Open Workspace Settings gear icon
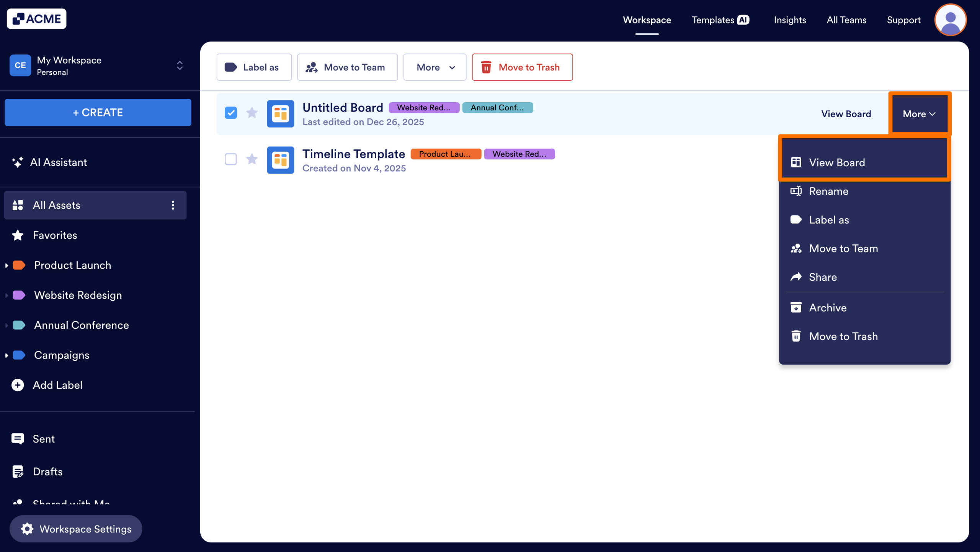Viewport: 980px width, 552px height. [27, 529]
